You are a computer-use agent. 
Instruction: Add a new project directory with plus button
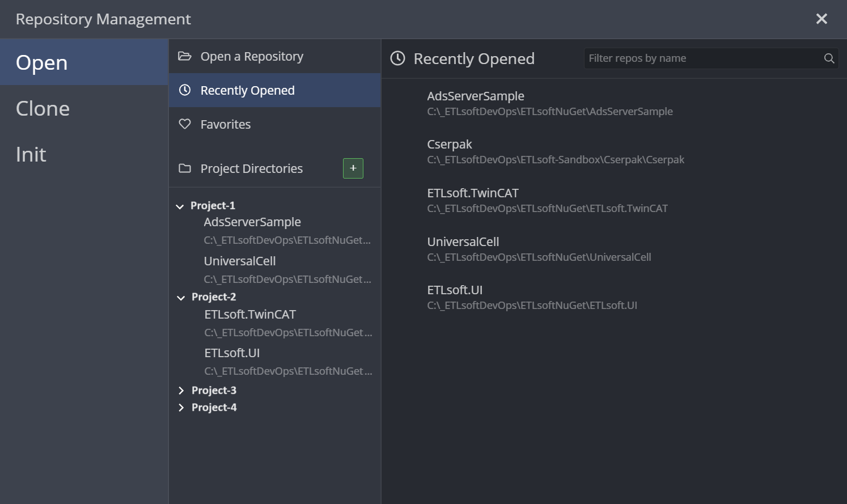353,168
